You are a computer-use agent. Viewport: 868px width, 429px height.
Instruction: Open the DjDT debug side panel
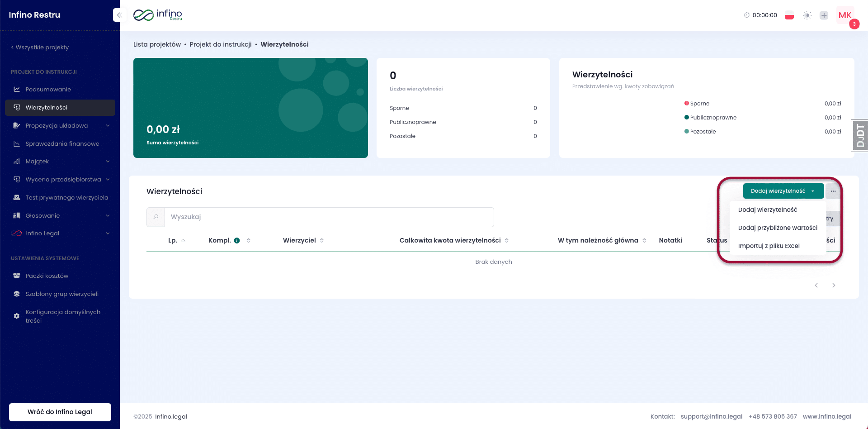tap(859, 135)
